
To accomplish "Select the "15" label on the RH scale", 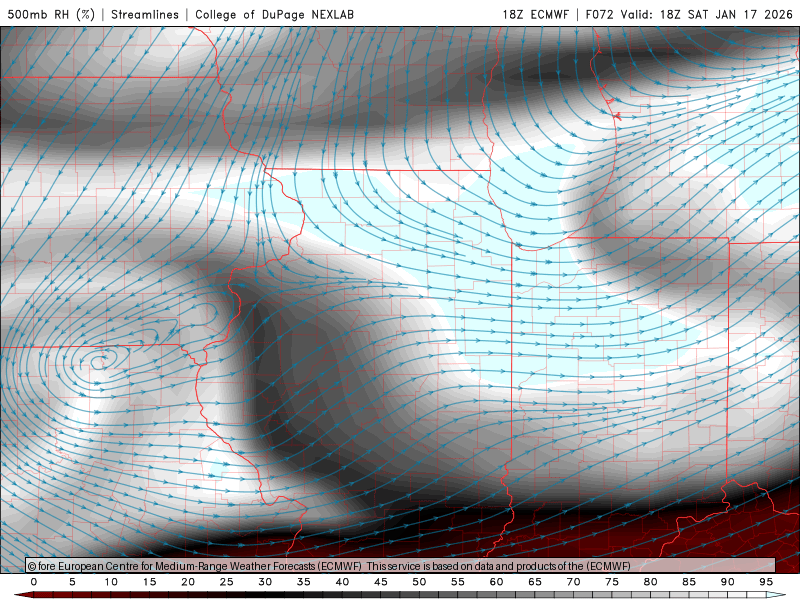I will click(149, 582).
